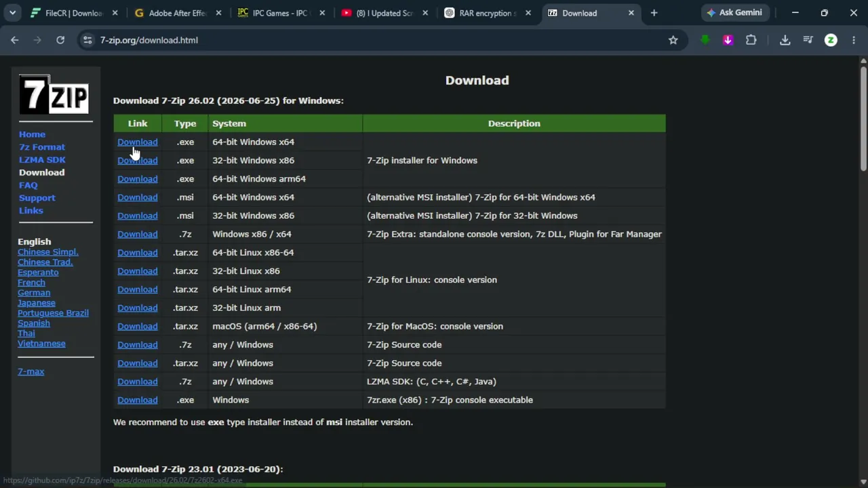Go to the 7z Format page
Image resolution: width=868 pixels, height=488 pixels.
(x=42, y=147)
